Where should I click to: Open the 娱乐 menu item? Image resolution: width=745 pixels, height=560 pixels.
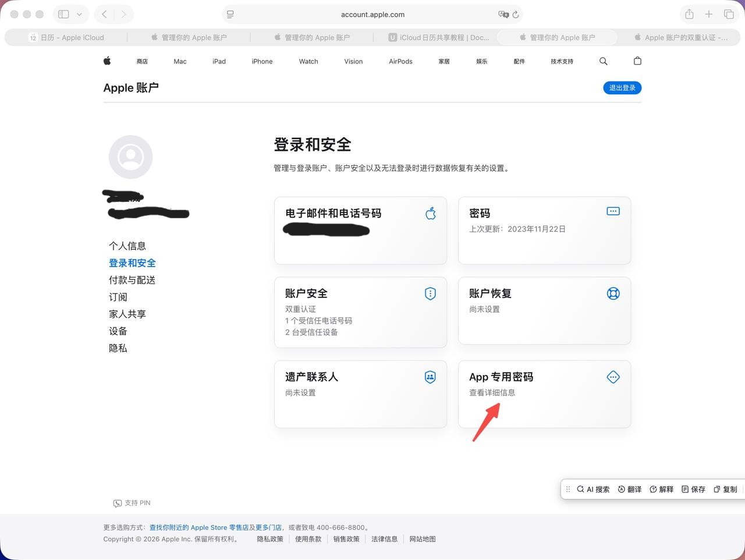point(482,61)
